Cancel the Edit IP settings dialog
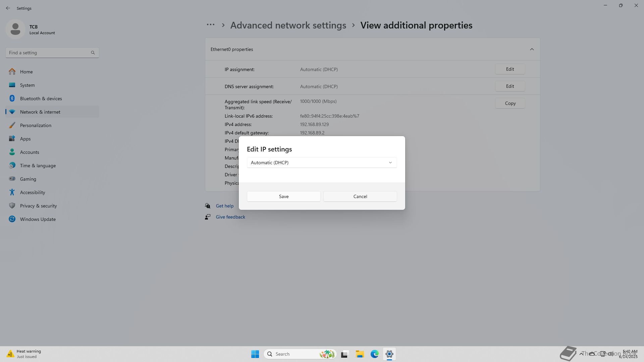This screenshot has height=362, width=644. pos(360,196)
